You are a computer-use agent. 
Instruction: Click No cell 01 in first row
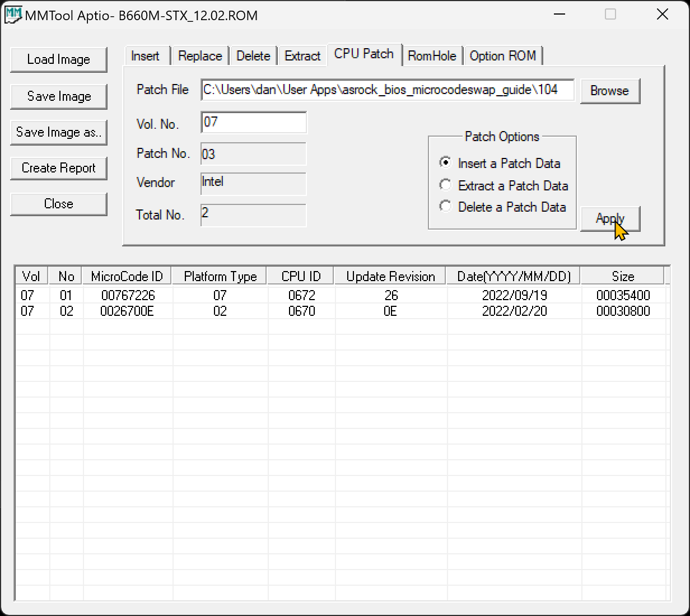click(x=66, y=295)
